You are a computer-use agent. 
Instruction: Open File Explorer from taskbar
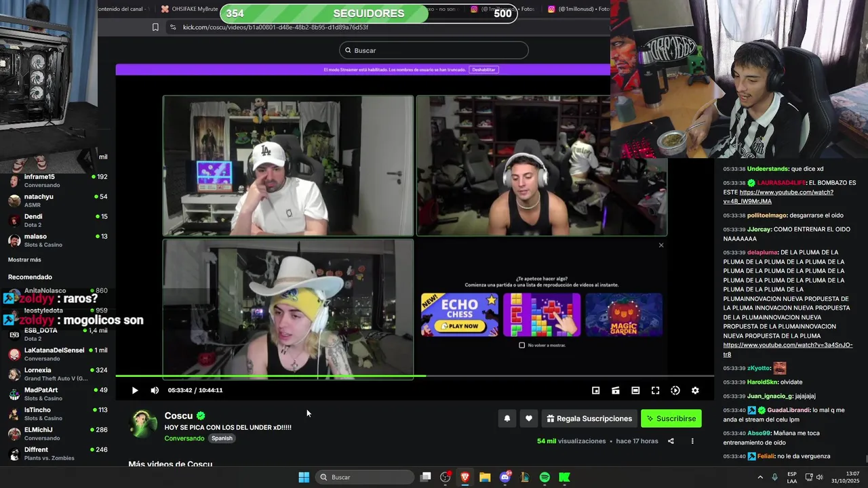coord(485,477)
